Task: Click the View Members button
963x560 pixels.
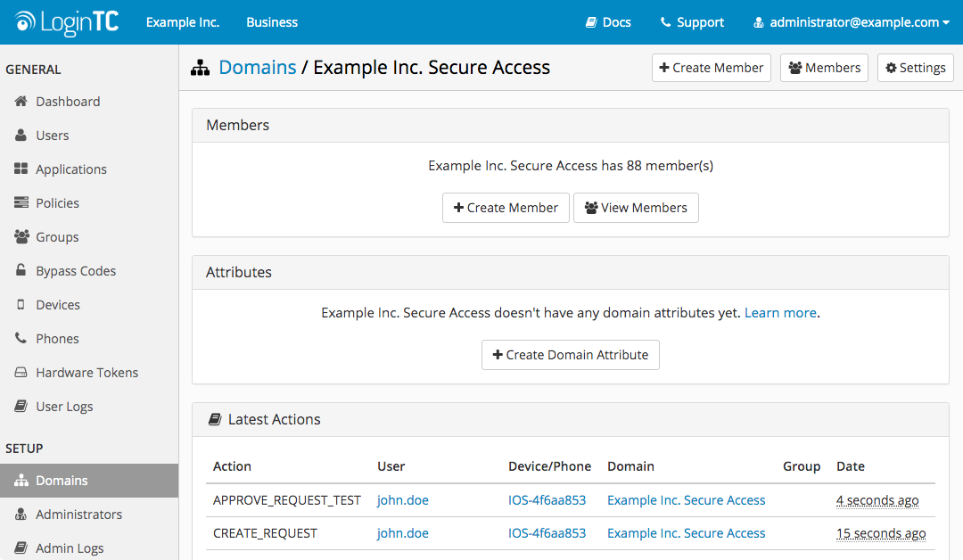Action: point(636,208)
